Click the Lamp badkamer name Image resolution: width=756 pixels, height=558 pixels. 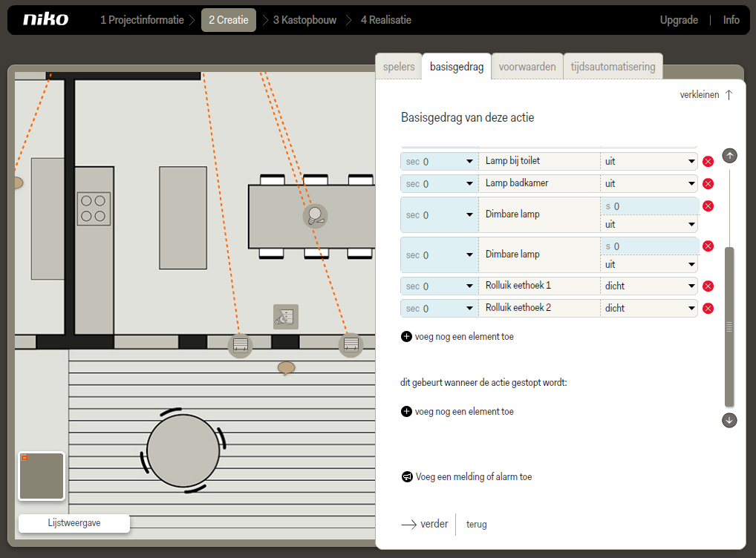point(517,183)
